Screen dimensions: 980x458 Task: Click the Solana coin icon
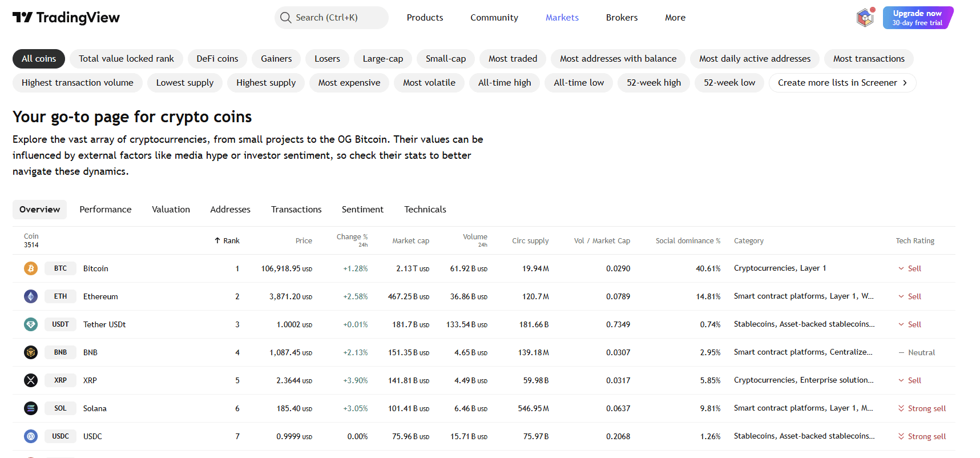pyautogui.click(x=31, y=408)
